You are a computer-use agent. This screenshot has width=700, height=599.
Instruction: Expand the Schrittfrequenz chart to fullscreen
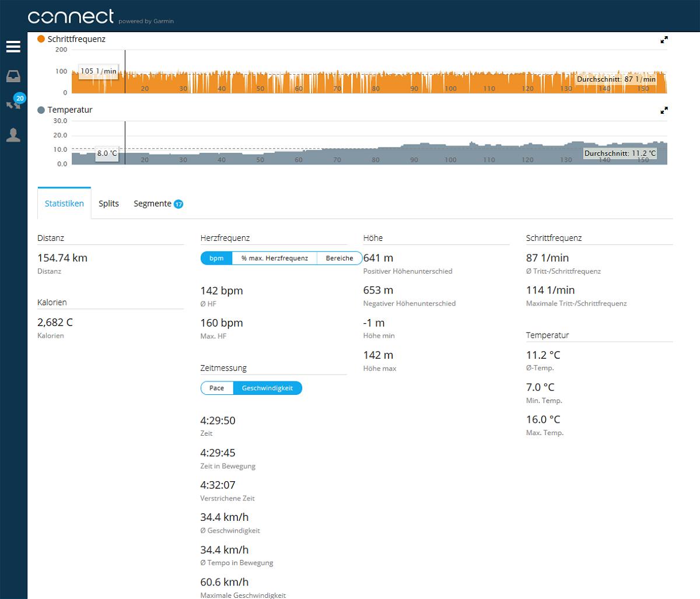[664, 40]
